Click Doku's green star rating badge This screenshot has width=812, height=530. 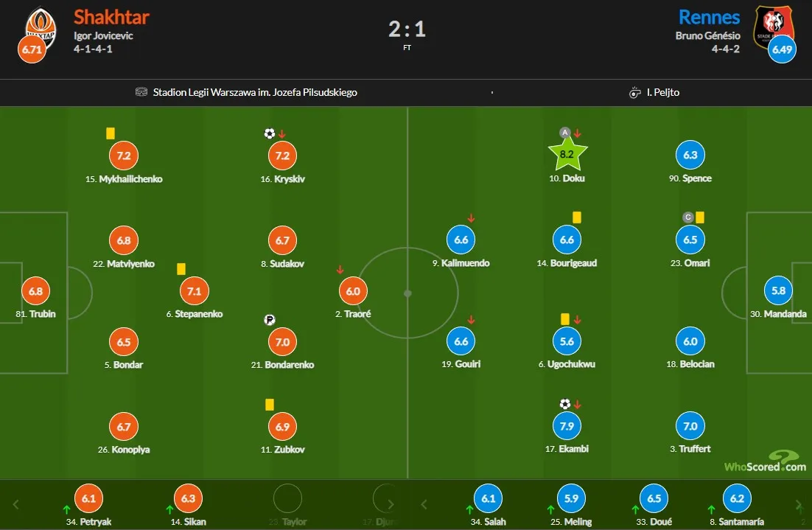point(567,155)
